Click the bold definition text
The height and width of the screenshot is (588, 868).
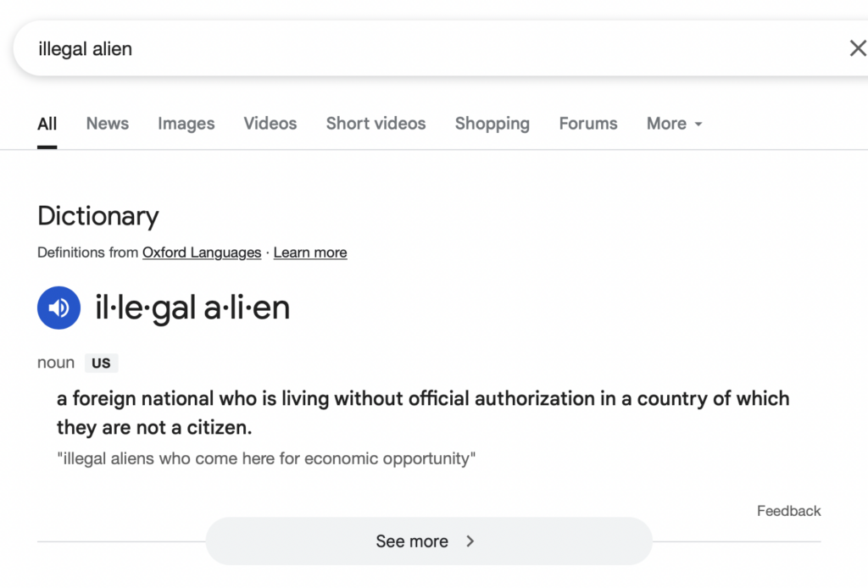(423, 413)
